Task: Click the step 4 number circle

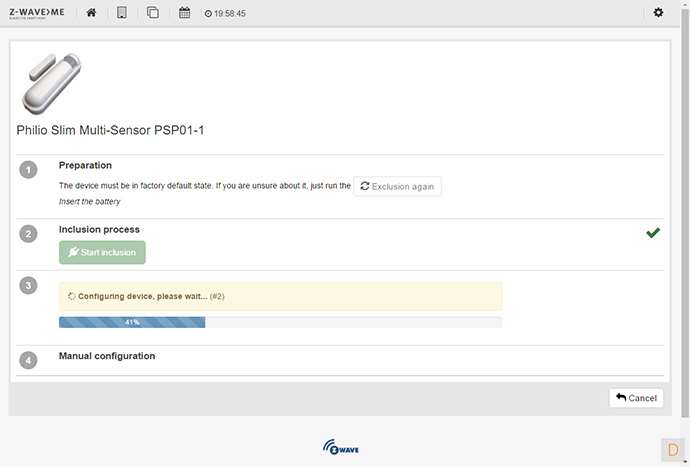Action: (x=28, y=360)
